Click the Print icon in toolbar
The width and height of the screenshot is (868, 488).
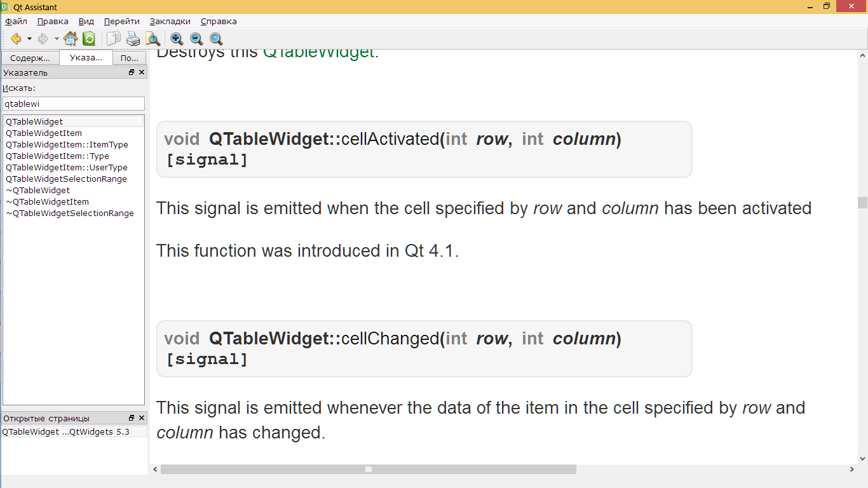click(133, 39)
